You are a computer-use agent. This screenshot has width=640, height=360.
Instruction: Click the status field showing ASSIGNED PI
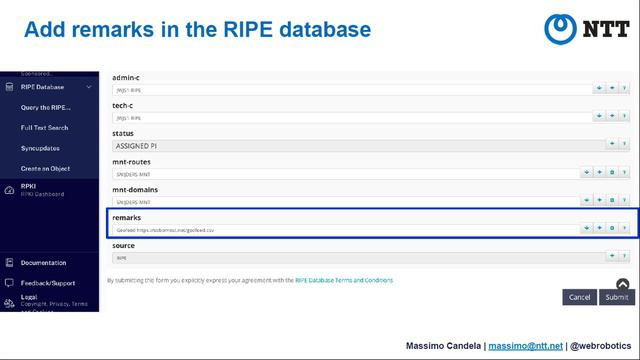coord(358,146)
